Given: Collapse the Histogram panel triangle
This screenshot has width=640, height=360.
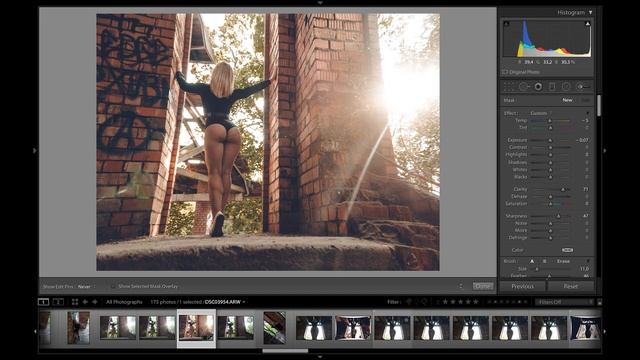Looking at the screenshot, I should [591, 13].
